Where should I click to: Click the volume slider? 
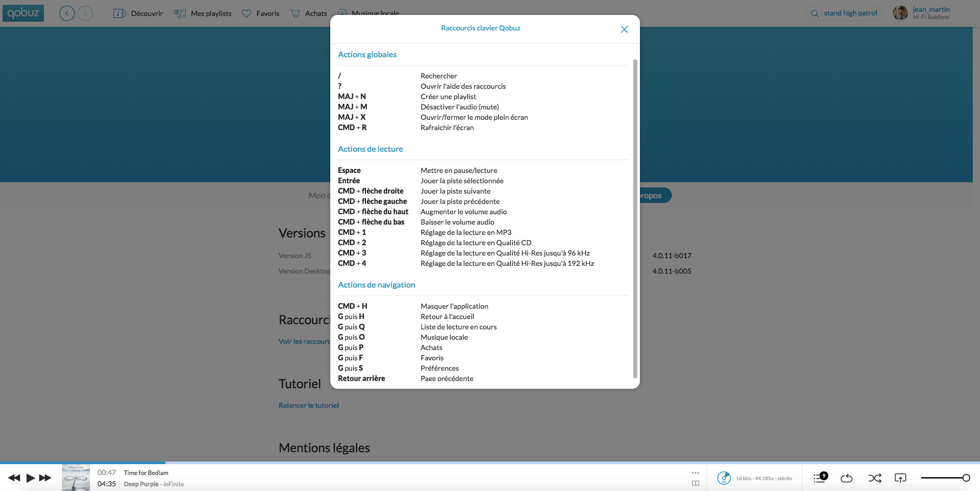click(945, 478)
